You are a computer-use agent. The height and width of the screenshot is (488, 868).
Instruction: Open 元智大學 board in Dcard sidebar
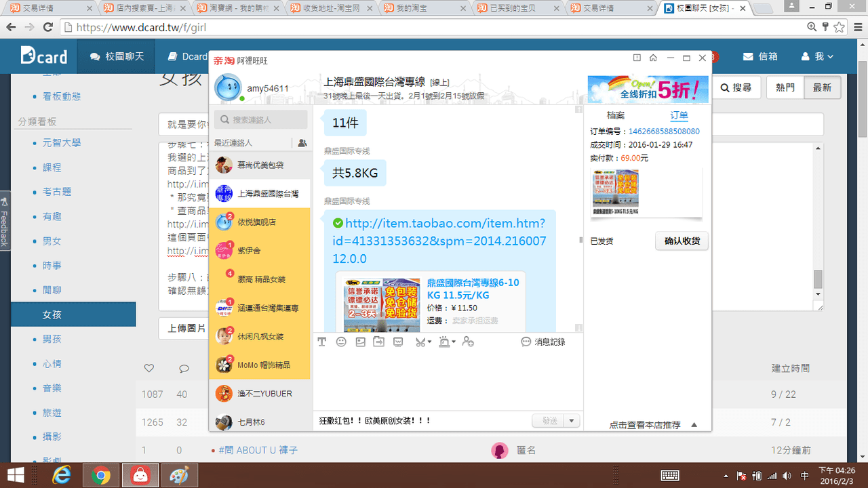click(62, 143)
